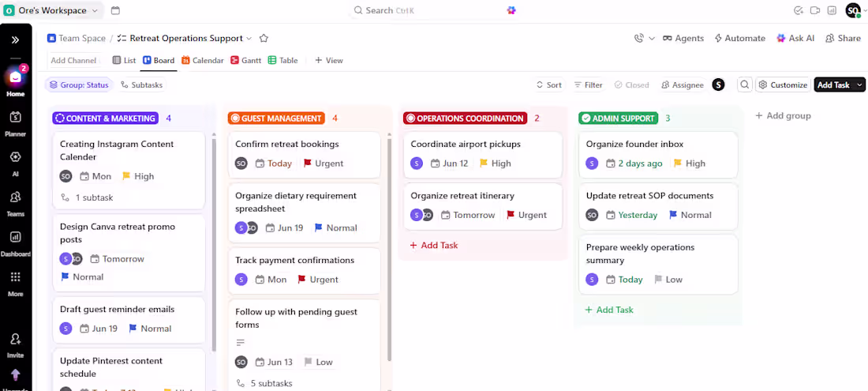Open Ask AI in the header
868x391 pixels.
795,38
